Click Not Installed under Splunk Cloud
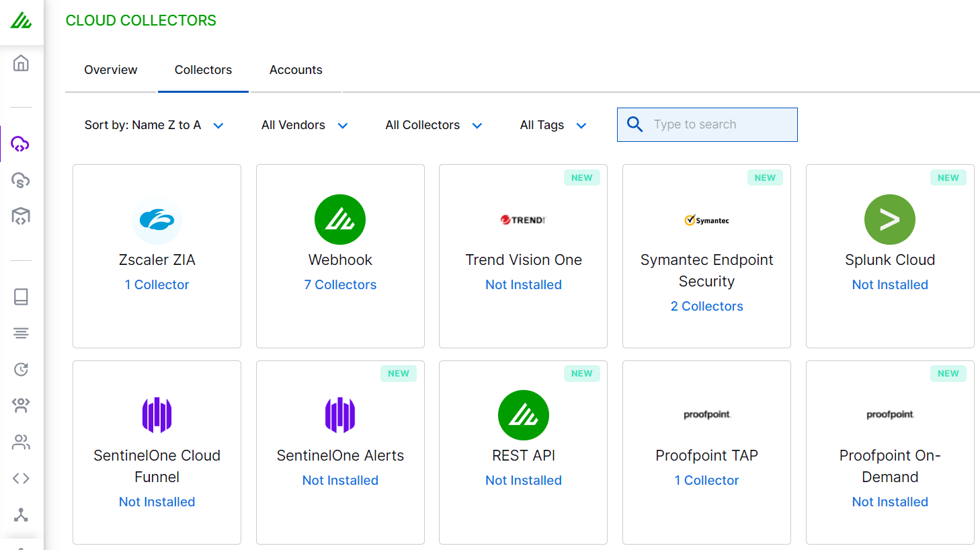 click(890, 284)
